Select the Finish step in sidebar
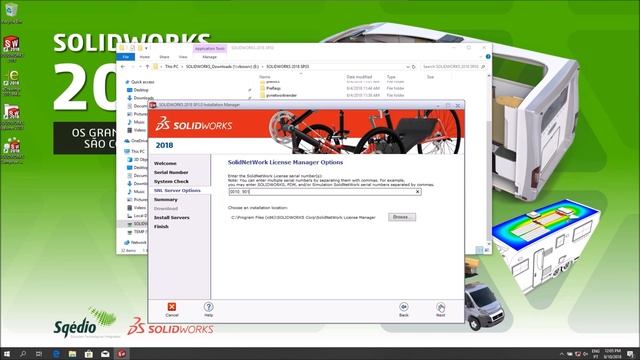Screen dimensions: 640x360 tap(161, 227)
